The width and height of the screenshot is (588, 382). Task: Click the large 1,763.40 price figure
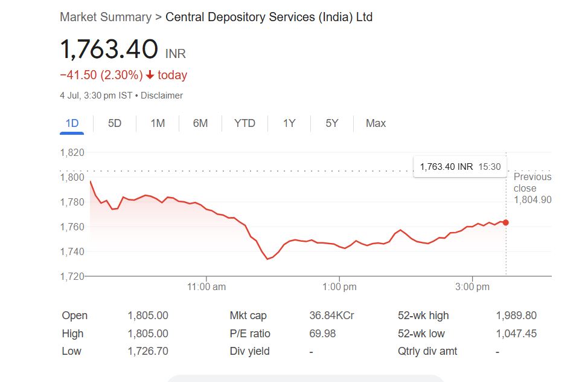109,50
